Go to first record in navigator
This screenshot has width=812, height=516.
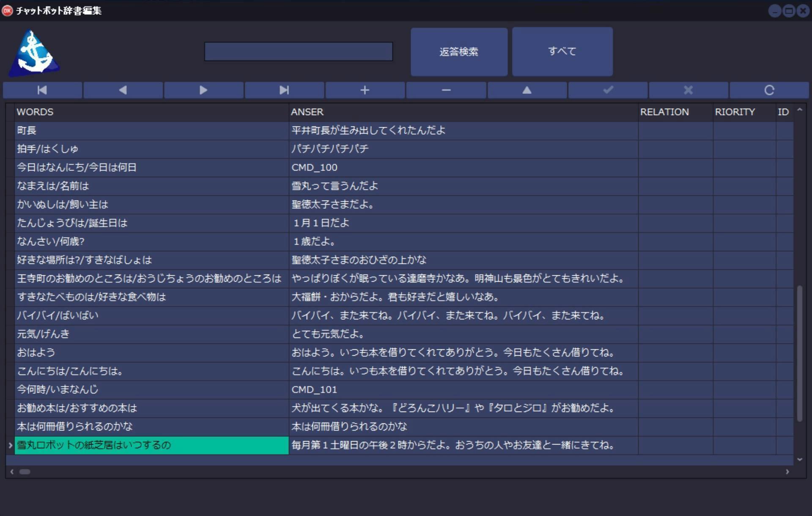click(x=42, y=90)
